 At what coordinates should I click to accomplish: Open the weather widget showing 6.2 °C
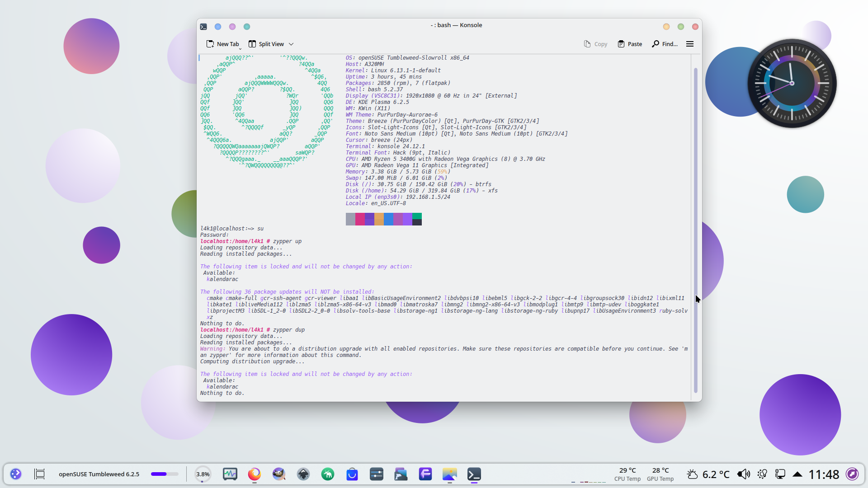[x=708, y=474]
